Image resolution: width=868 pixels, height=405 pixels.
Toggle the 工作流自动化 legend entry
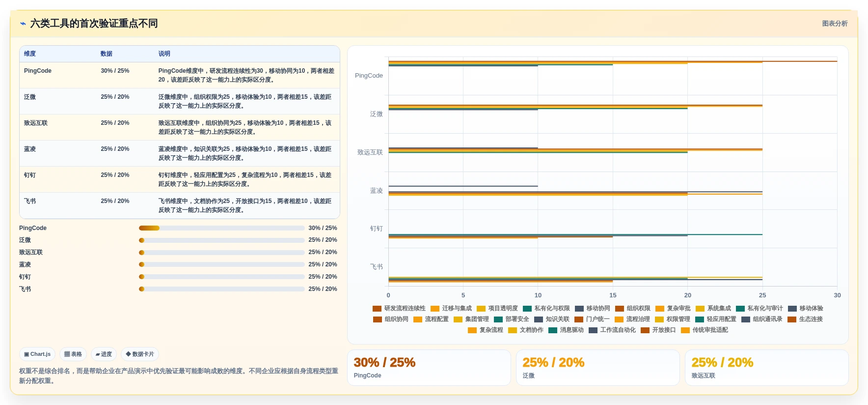(x=612, y=330)
